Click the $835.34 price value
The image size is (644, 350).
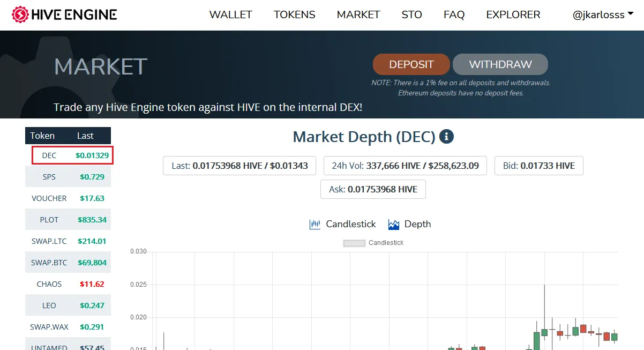pos(92,219)
